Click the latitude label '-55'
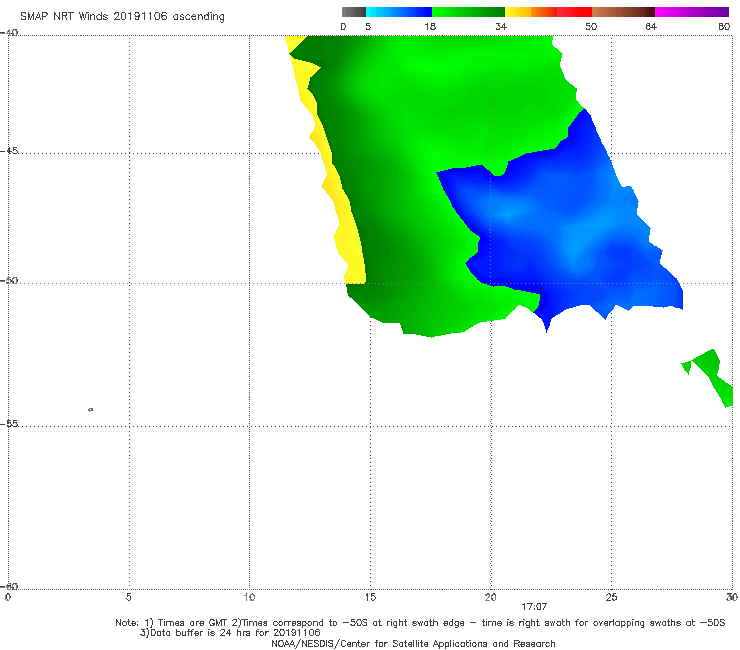Image resolution: width=740 pixels, height=650 pixels. click(x=9, y=423)
